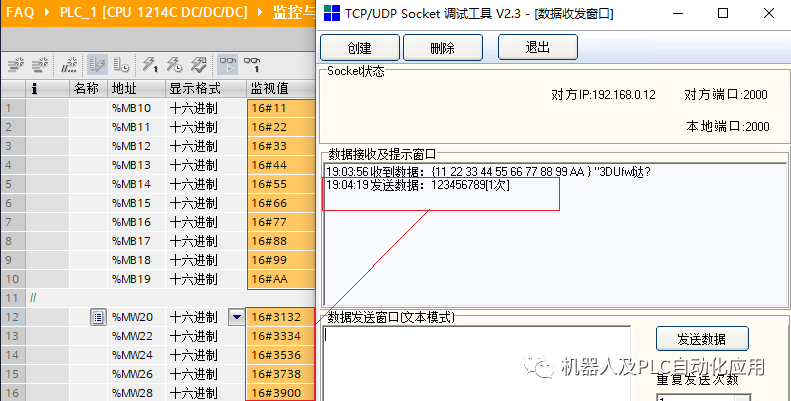Viewport: 791px width, 401px height.
Task: Click modify selected values once icon
Action: (150, 65)
